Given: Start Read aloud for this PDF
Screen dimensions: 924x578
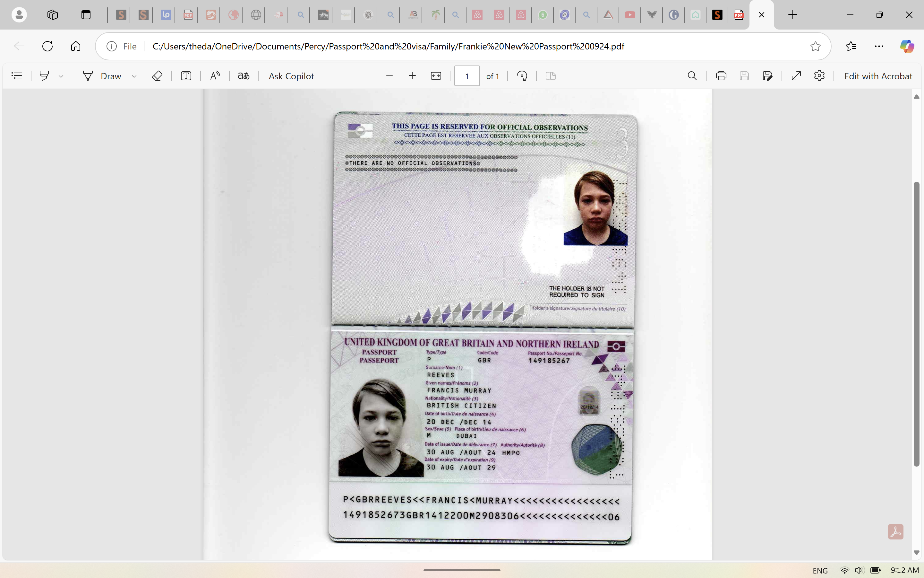Looking at the screenshot, I should pyautogui.click(x=215, y=76).
